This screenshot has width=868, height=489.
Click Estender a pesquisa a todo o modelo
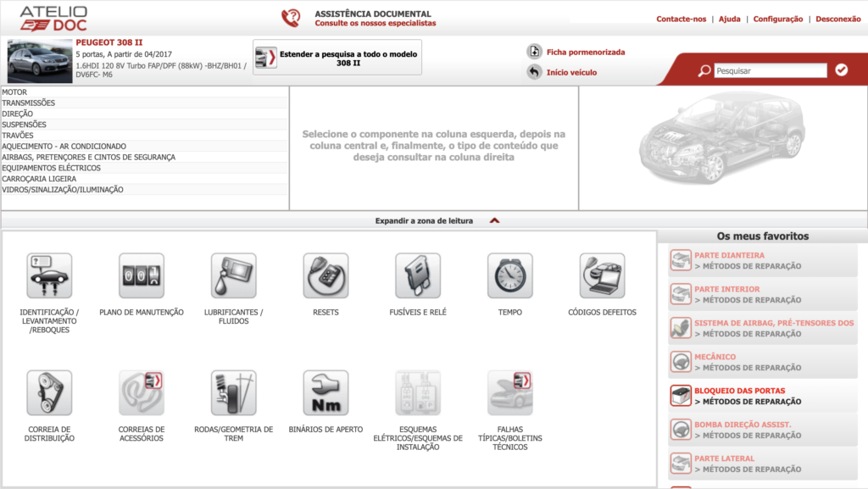point(337,57)
